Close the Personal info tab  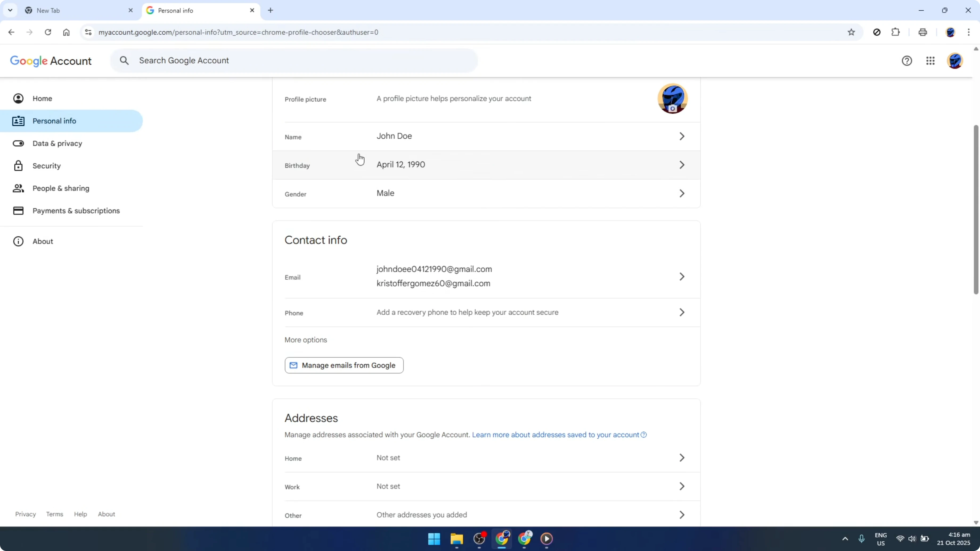pos(252,10)
